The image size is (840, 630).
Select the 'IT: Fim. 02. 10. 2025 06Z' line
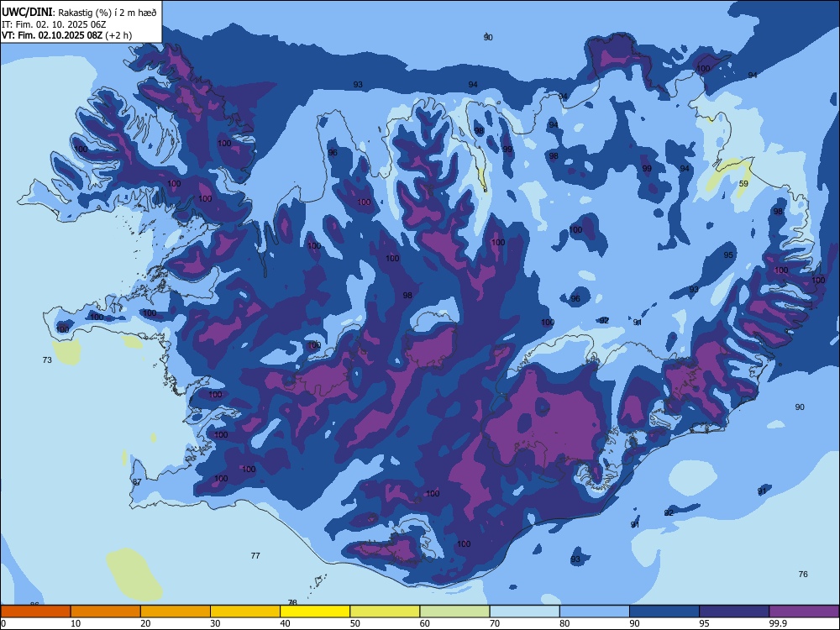coord(54,24)
